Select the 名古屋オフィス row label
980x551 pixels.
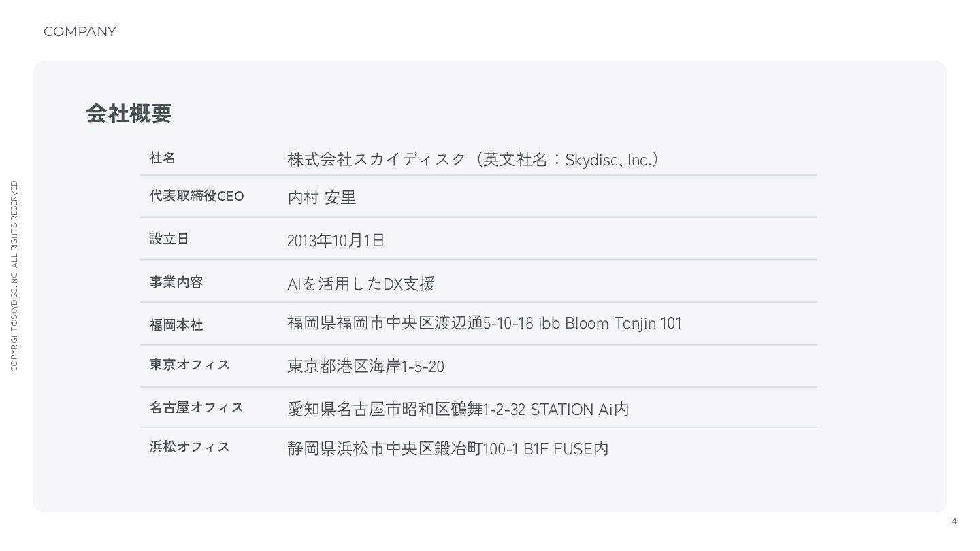click(196, 407)
